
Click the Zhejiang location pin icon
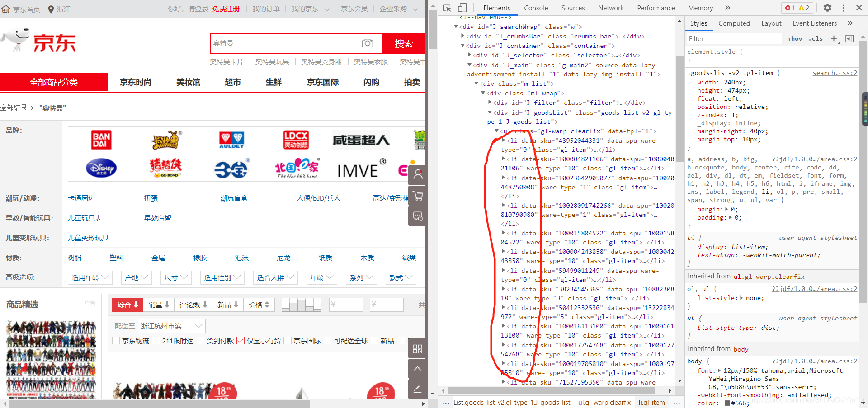(x=51, y=9)
